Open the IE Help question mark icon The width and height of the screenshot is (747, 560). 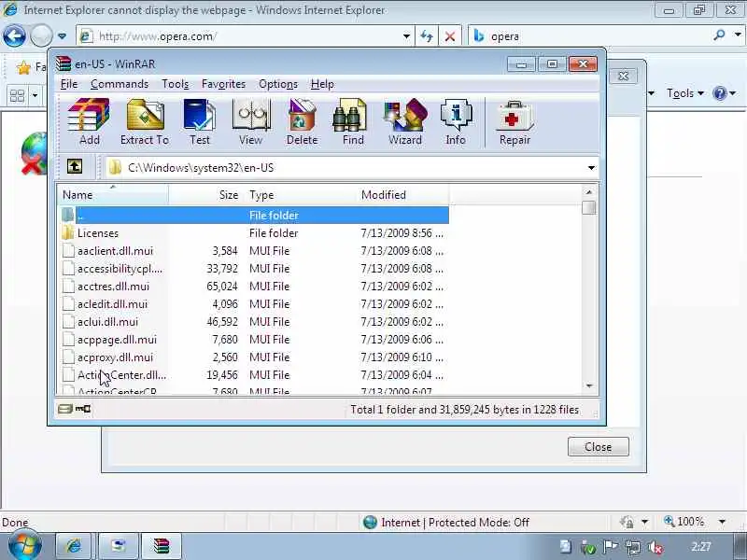pos(719,93)
